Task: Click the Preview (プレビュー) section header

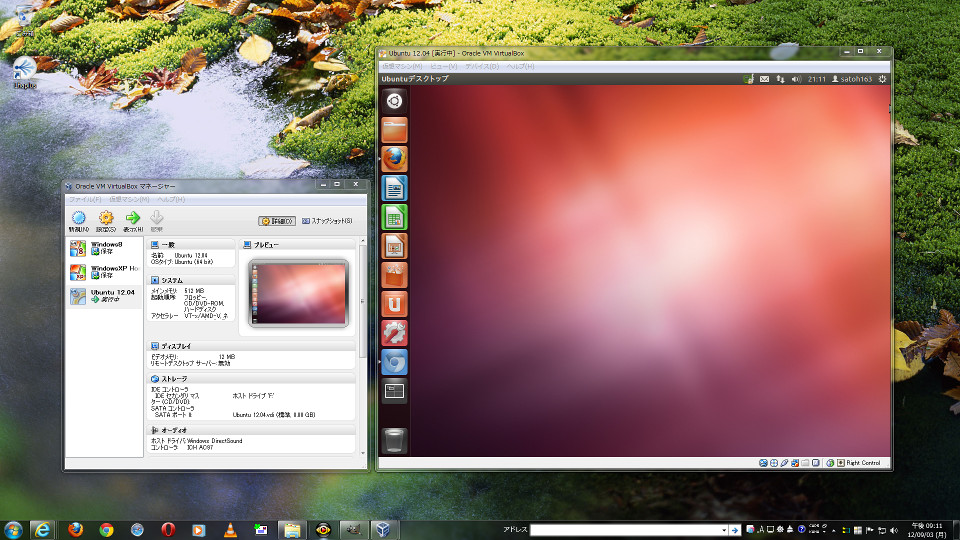Action: (297, 244)
